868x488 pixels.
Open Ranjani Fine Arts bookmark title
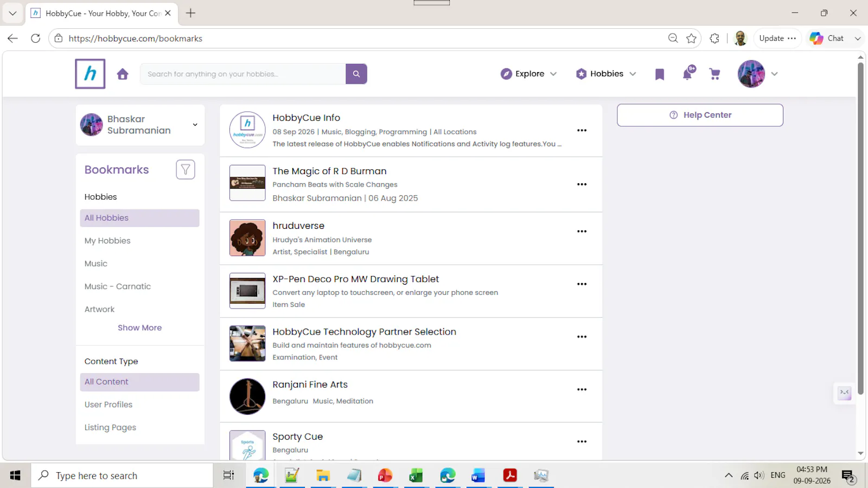coord(310,384)
